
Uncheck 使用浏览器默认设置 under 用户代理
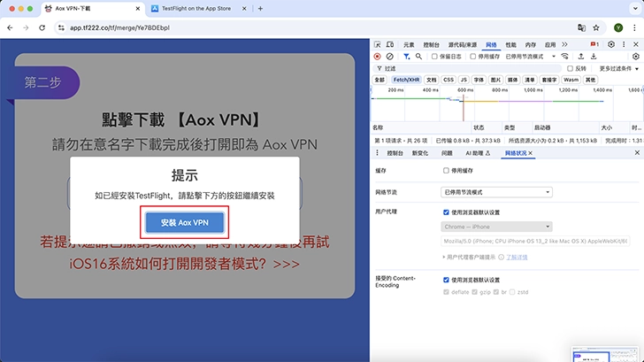446,212
